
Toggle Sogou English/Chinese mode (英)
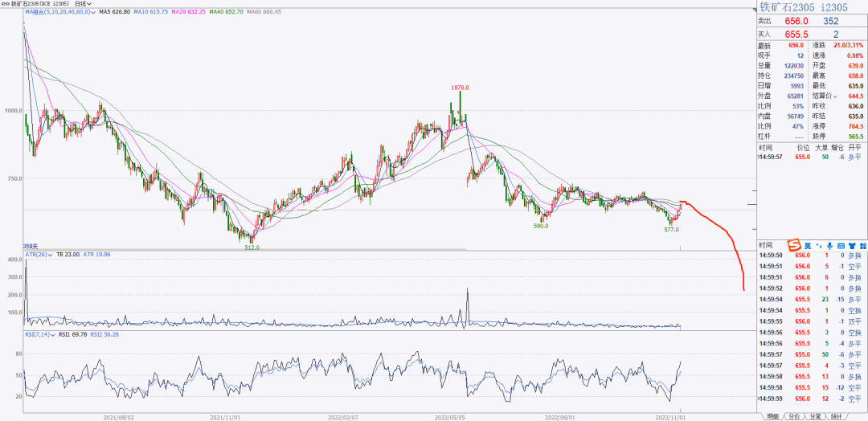pos(808,246)
